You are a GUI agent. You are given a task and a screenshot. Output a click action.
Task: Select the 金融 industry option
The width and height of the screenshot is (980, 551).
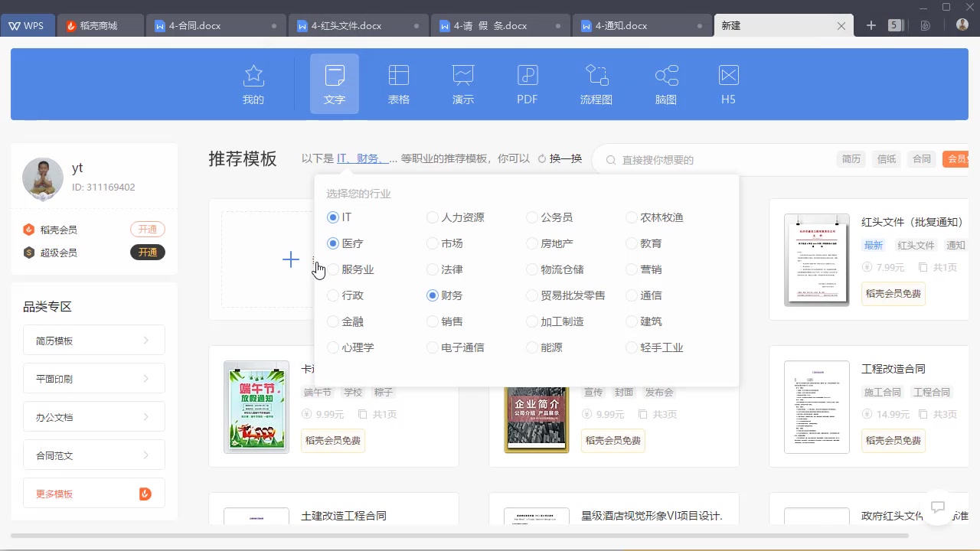(x=332, y=321)
